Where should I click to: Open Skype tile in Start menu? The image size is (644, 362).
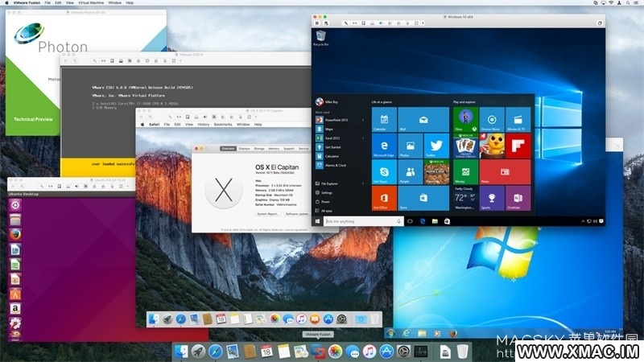tap(384, 172)
